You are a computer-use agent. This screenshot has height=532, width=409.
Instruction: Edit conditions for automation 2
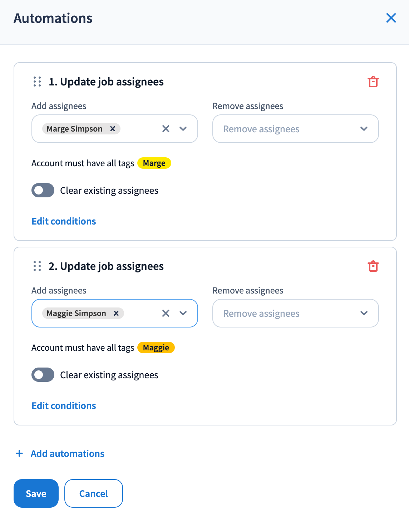click(x=64, y=406)
